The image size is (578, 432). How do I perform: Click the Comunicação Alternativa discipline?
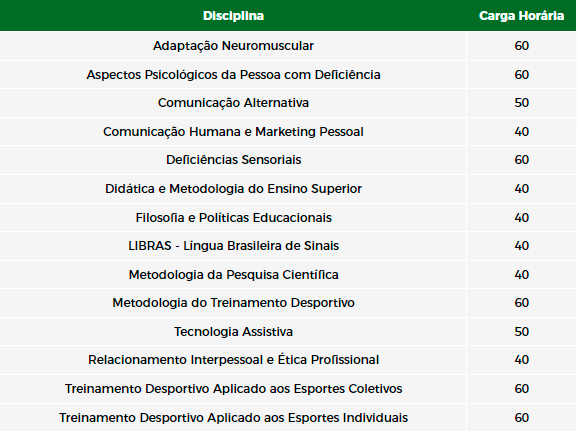point(233,103)
